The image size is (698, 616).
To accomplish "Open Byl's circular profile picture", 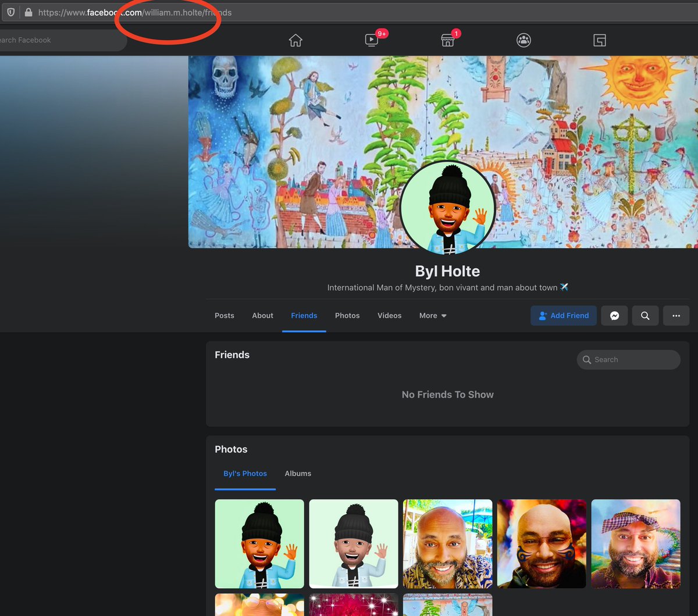I will pyautogui.click(x=447, y=208).
